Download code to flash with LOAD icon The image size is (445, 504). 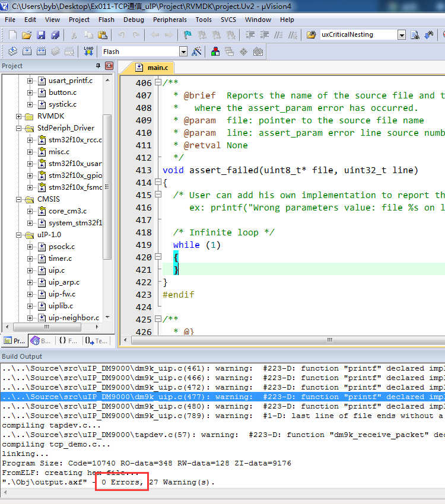(88, 52)
